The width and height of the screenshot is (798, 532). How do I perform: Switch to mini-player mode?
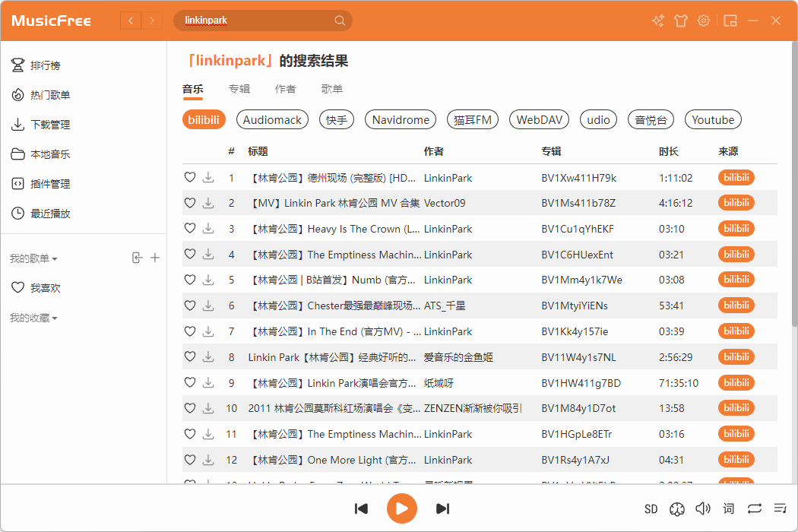[x=730, y=21]
